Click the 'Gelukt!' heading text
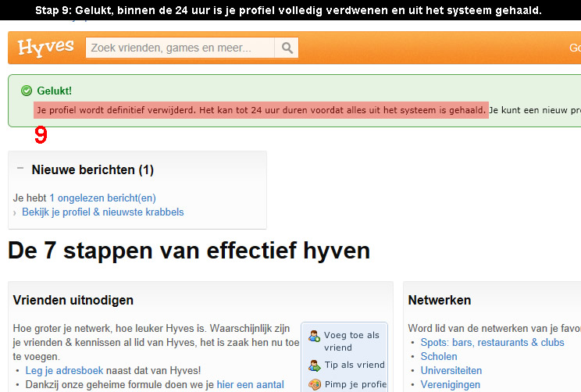Viewport: 581px width, 392px height. [54, 91]
